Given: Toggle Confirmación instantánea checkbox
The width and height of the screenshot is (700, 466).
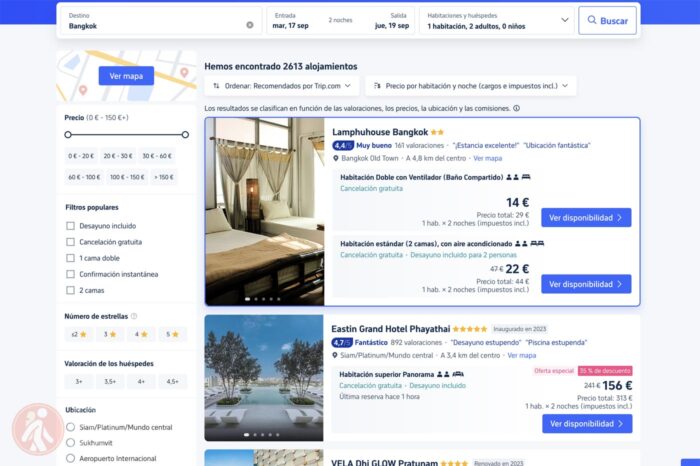Looking at the screenshot, I should [x=71, y=274].
